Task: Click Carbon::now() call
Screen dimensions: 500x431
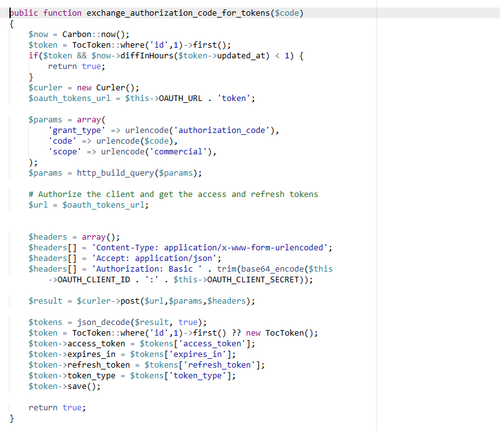Action: [x=95, y=34]
